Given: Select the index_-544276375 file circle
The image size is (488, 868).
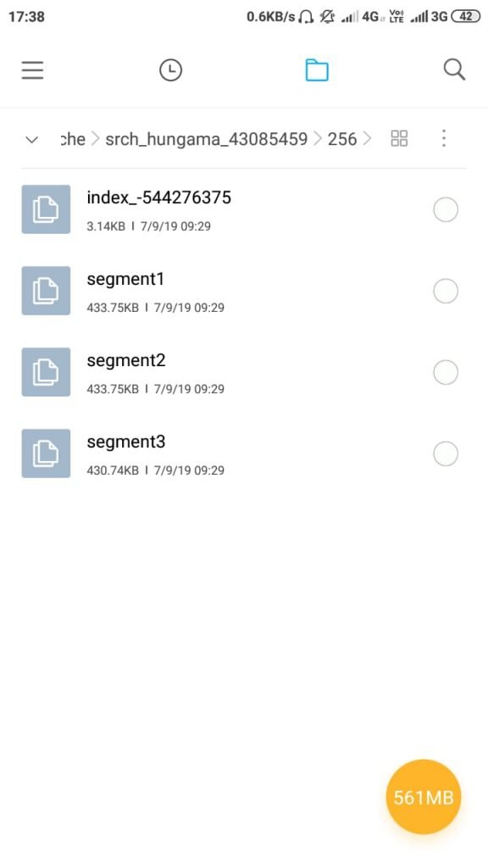Looking at the screenshot, I should click(446, 209).
